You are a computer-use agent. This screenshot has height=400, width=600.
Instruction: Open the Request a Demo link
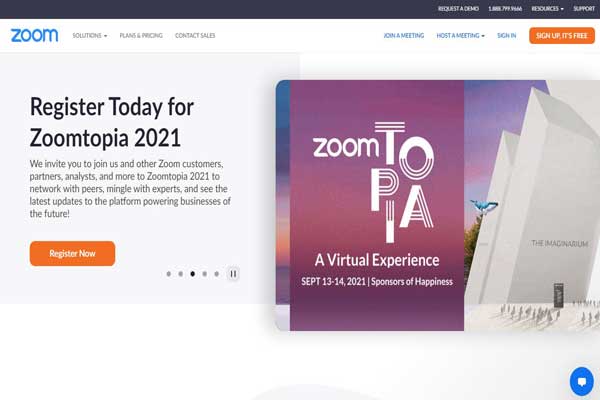pyautogui.click(x=458, y=8)
